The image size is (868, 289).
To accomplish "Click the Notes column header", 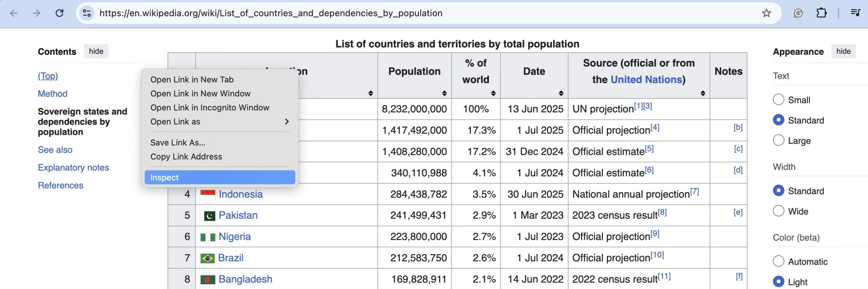I will 728,75.
